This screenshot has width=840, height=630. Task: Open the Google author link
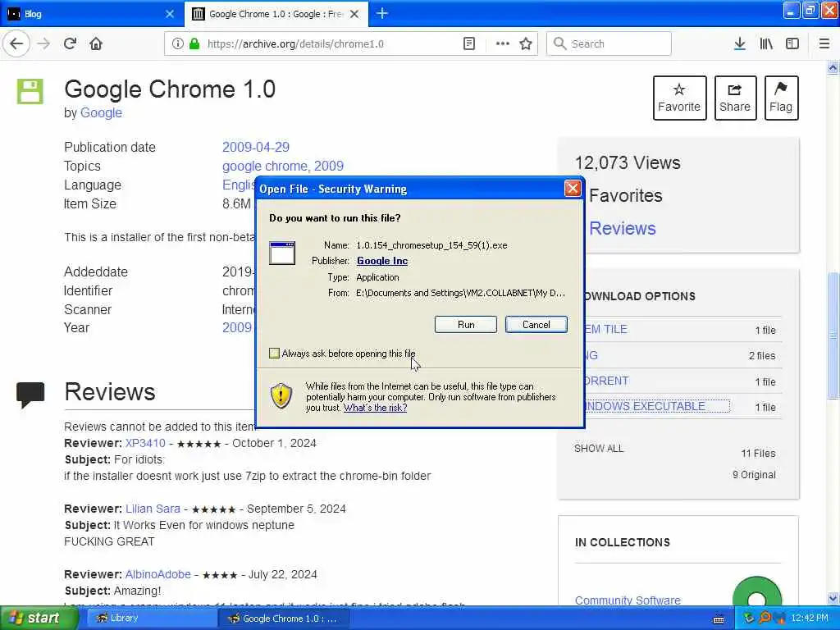101,113
